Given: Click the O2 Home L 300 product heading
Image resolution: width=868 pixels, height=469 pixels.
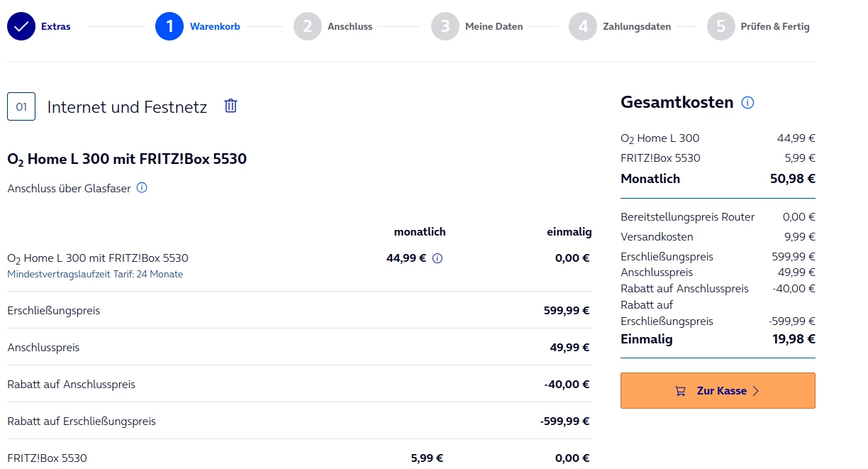Looking at the screenshot, I should [127, 159].
